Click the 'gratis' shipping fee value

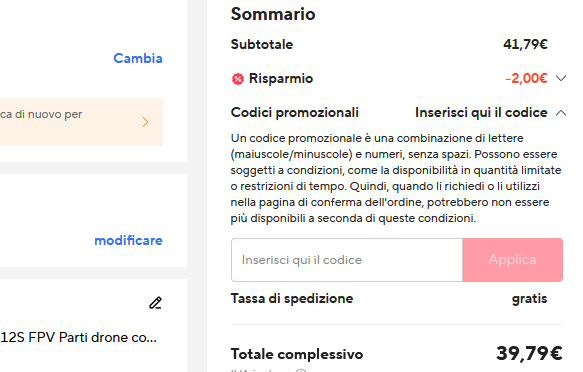click(x=529, y=299)
